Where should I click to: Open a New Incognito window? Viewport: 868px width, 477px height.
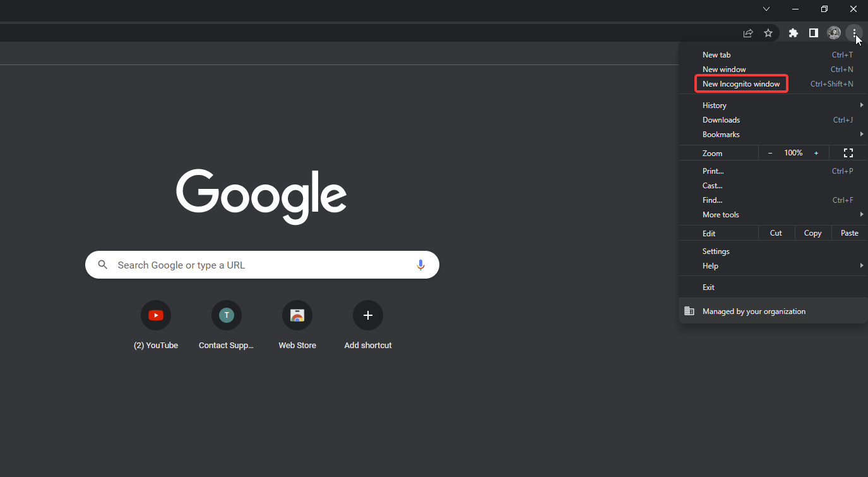click(x=773, y=84)
